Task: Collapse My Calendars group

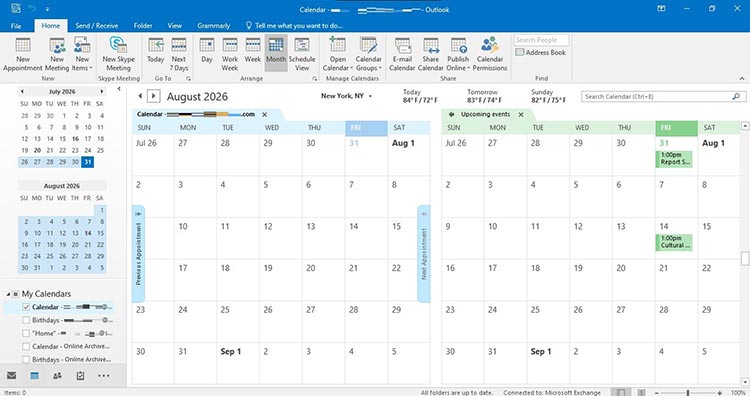Action: (9, 294)
